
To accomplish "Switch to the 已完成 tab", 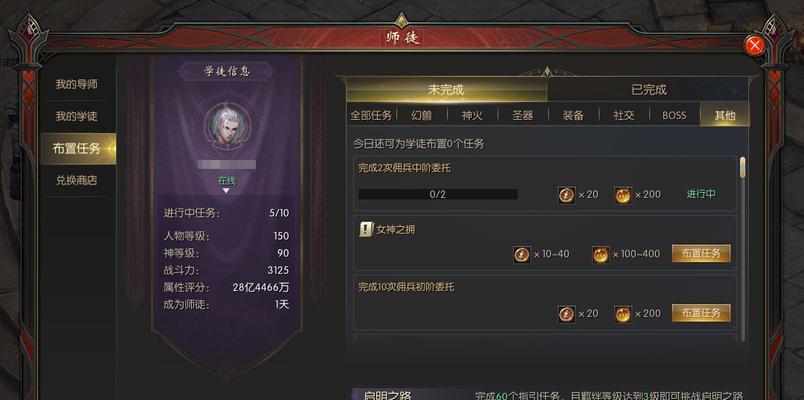I will 648,90.
